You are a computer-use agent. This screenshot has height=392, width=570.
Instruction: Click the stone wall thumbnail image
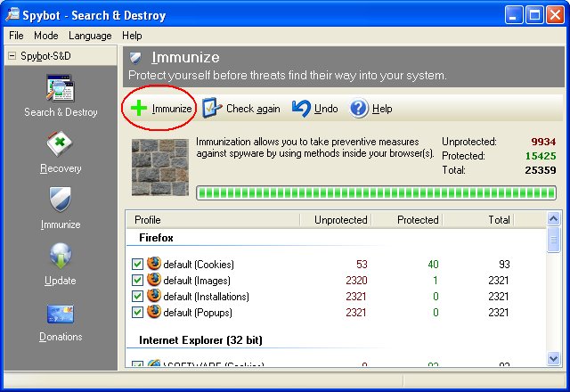point(160,167)
